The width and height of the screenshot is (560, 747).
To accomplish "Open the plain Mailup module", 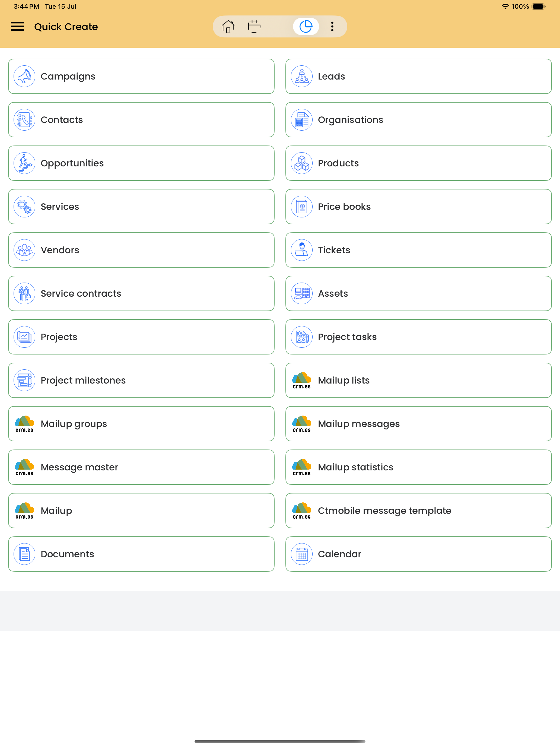I will (141, 511).
